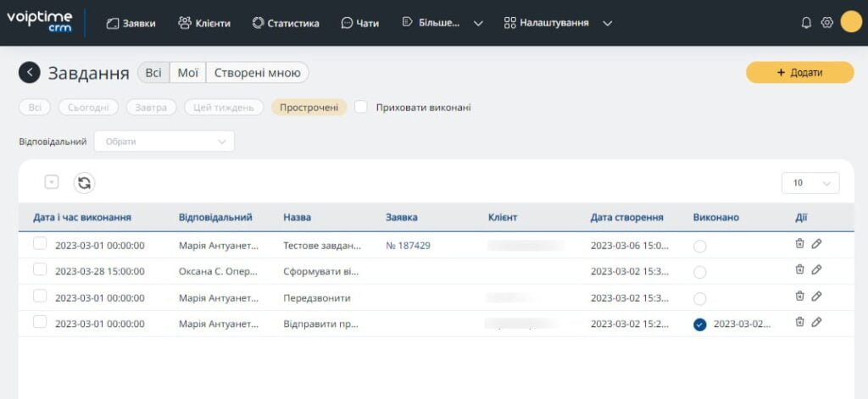Open bulk select dropdown above table
This screenshot has width=868, height=399.
click(52, 182)
